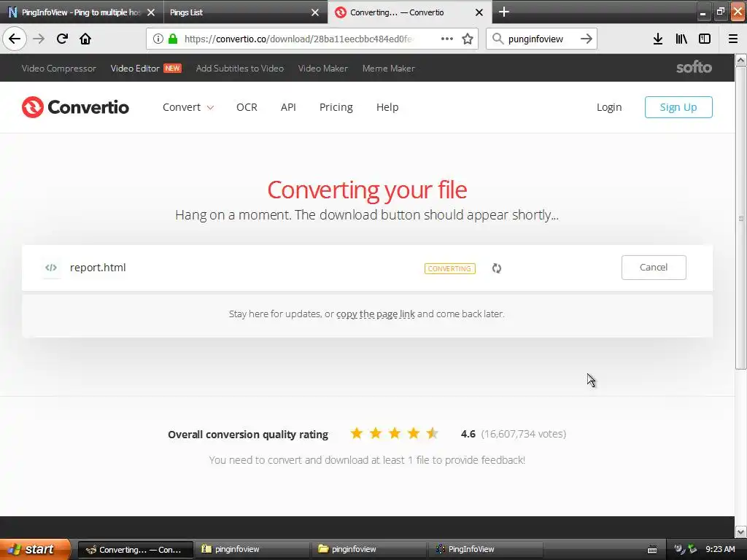Open the browser home page
Viewport: 747px width, 560px height.
(85, 39)
